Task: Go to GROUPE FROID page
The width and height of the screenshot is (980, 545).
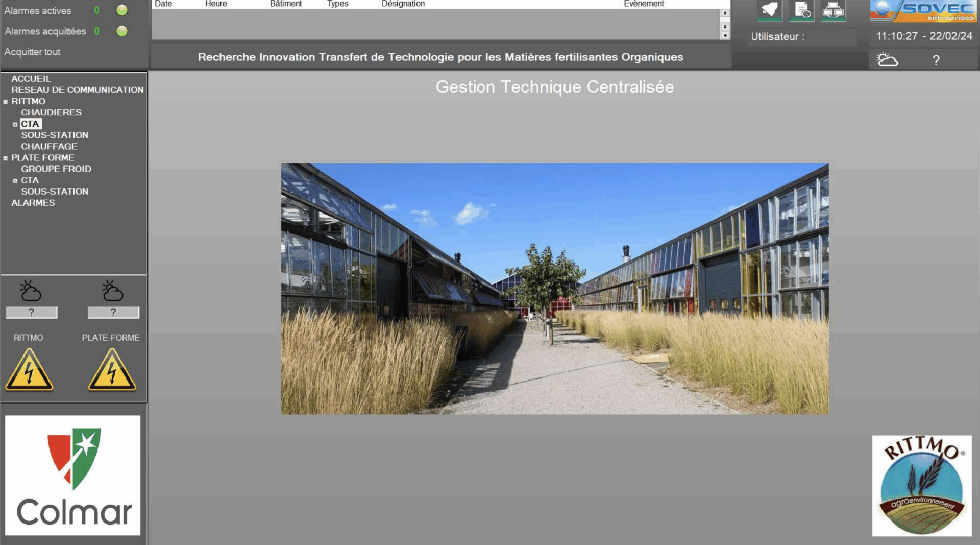Action: (56, 169)
